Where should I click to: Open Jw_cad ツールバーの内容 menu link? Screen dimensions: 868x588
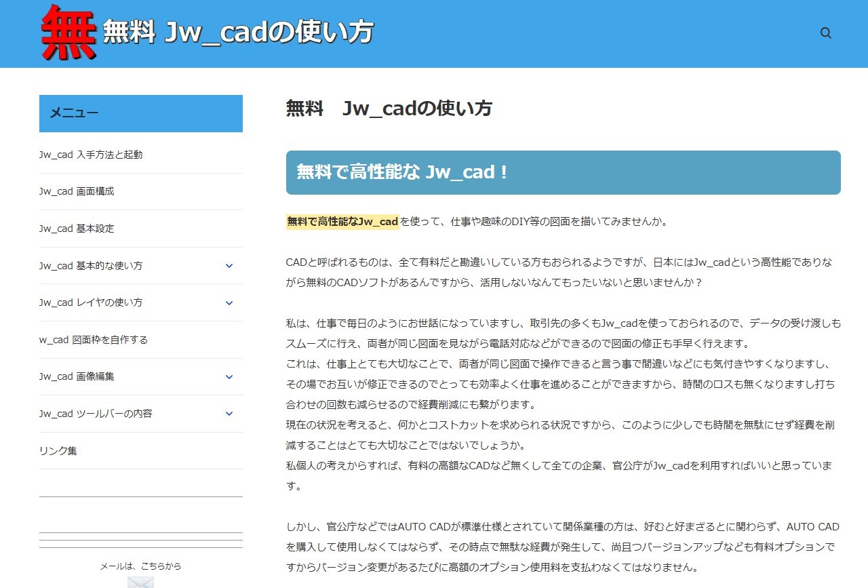tap(96, 414)
